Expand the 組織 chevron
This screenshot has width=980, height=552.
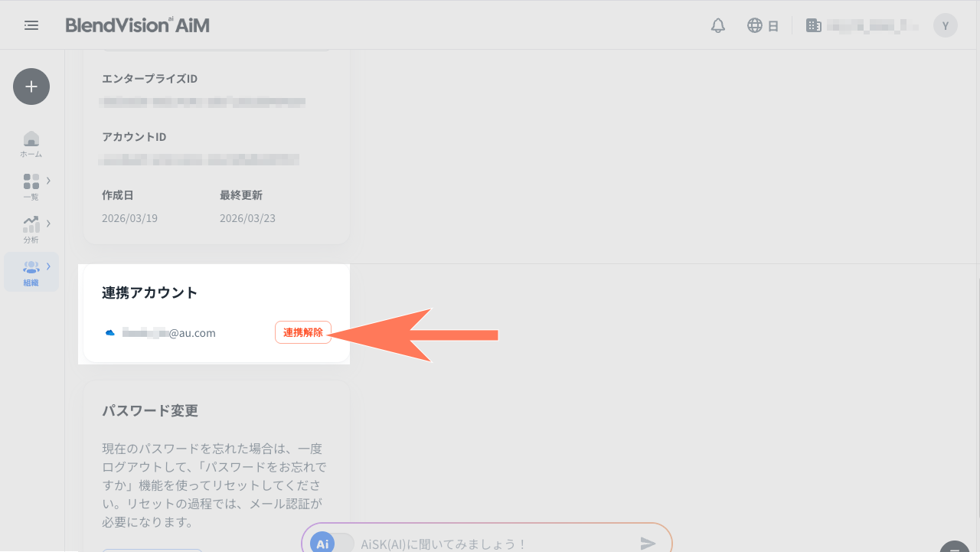[x=48, y=266]
